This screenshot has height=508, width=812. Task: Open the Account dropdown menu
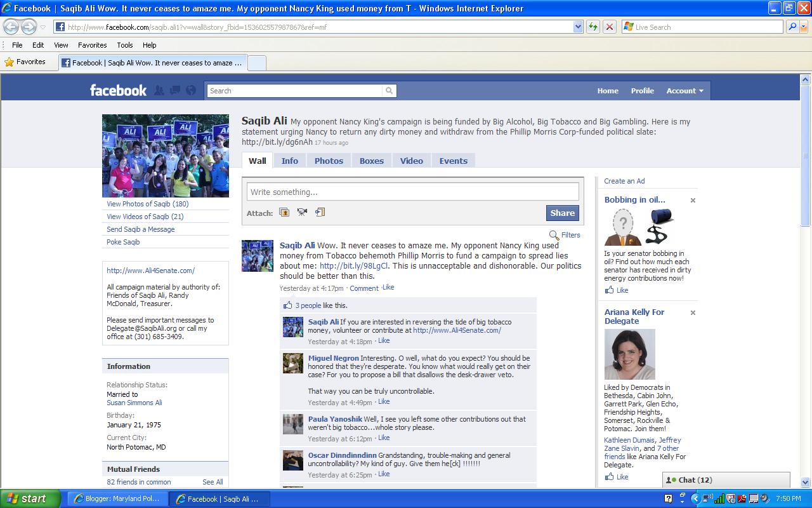684,91
